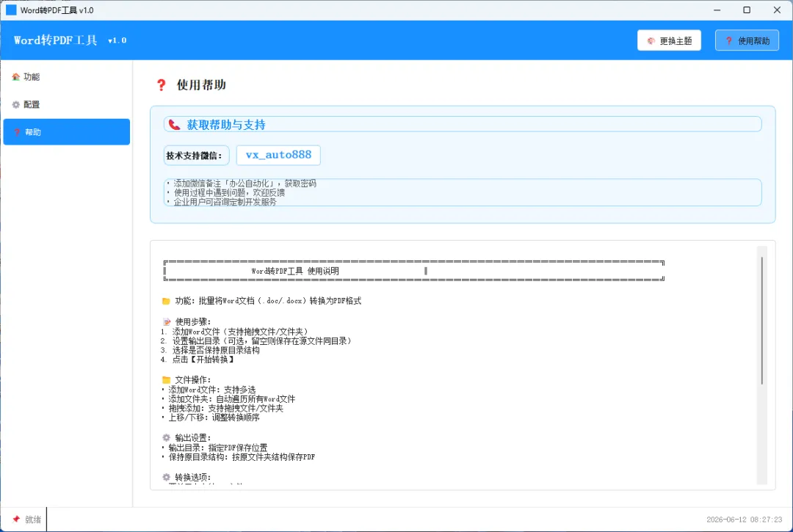Click the line 企业用户可咨询定制开发服务
This screenshot has height=532, width=793.
pyautogui.click(x=225, y=202)
